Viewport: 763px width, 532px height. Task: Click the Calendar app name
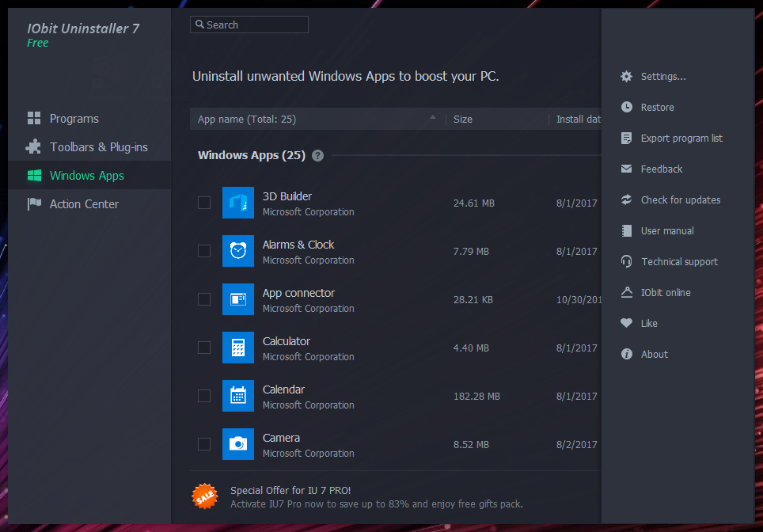[x=283, y=389]
